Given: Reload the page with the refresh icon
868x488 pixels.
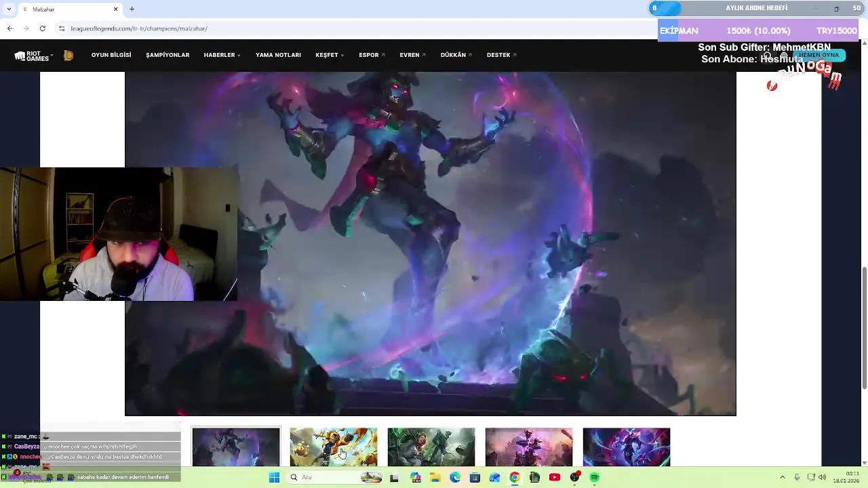Looking at the screenshot, I should pyautogui.click(x=42, y=28).
